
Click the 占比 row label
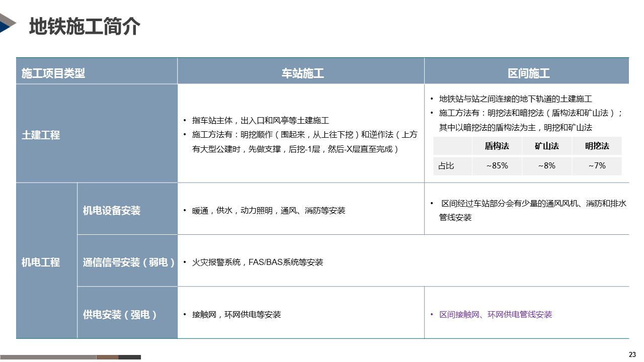click(x=446, y=165)
